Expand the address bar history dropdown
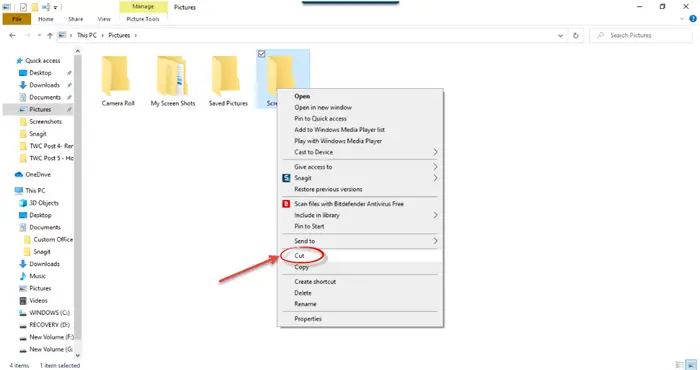This screenshot has width=700, height=370. coord(560,35)
